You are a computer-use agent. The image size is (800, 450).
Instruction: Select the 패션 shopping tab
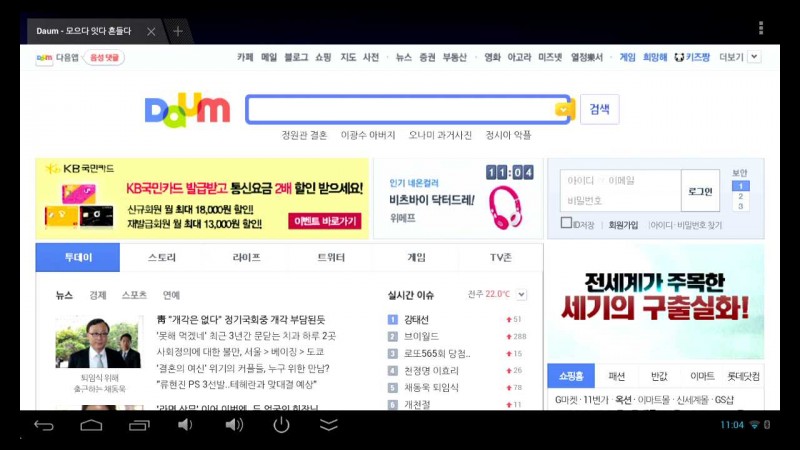[616, 377]
